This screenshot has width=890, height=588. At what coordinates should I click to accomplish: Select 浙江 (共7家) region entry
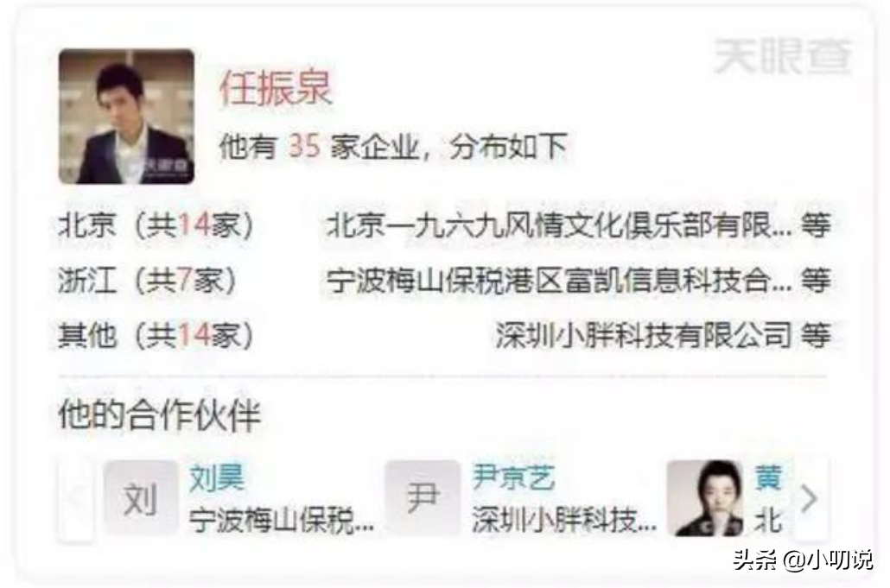tap(148, 280)
